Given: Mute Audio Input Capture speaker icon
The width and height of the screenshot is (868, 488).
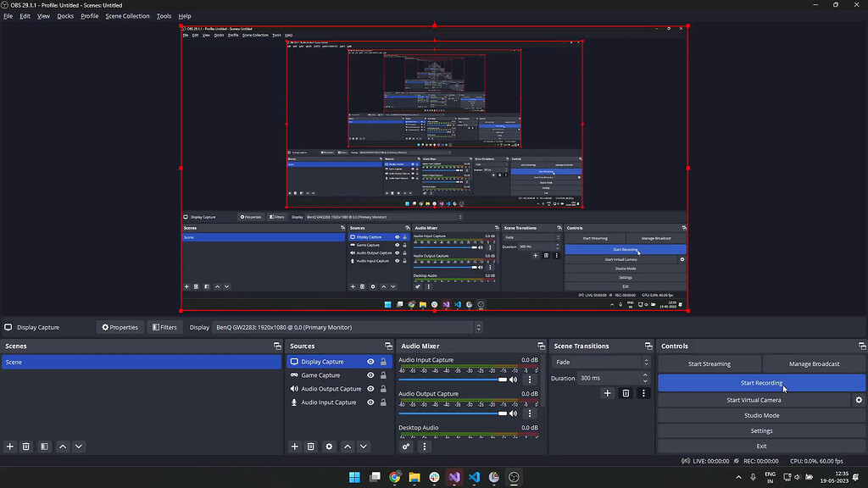Looking at the screenshot, I should [x=514, y=380].
